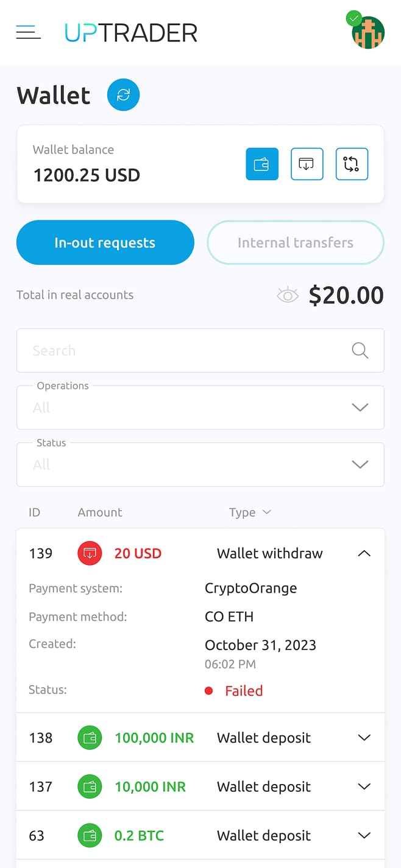
Task: Select the In-out requests tab
Action: pyautogui.click(x=105, y=242)
